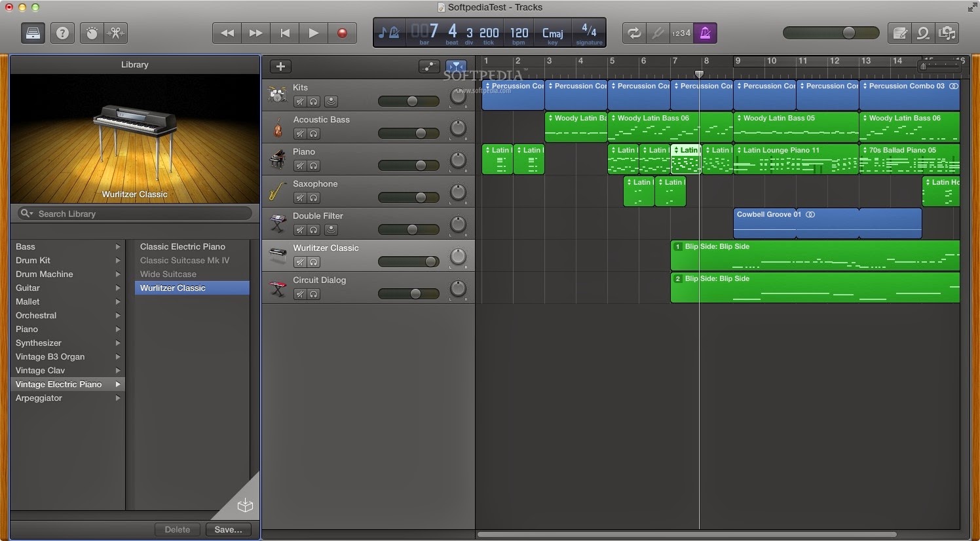Open Smart Controls knob button
Image resolution: width=980 pixels, height=541 pixels.
(92, 33)
